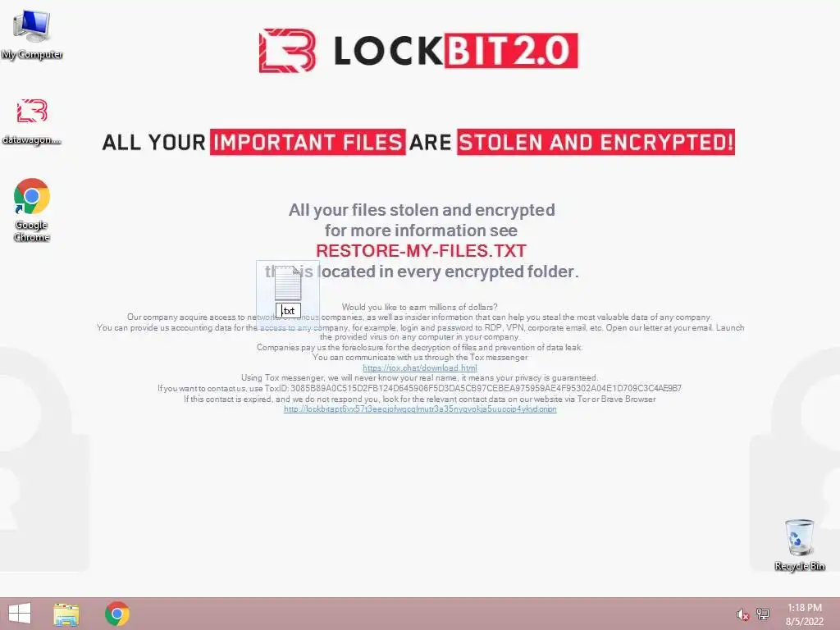The width and height of the screenshot is (840, 630).
Task: Open File Explorer from the taskbar
Action: click(x=66, y=614)
